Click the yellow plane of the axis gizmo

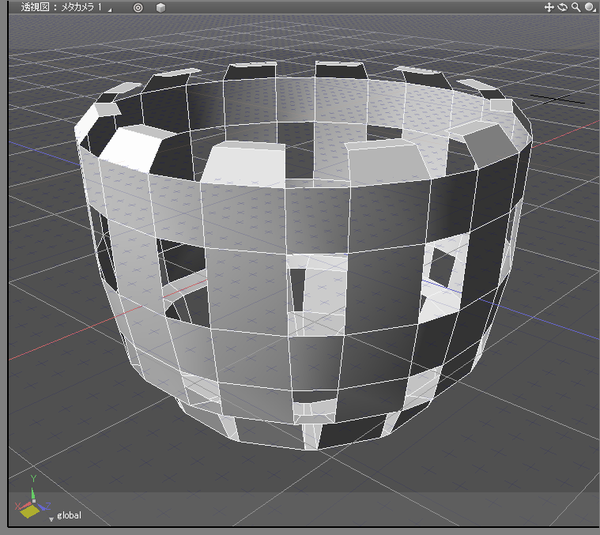tap(29, 514)
